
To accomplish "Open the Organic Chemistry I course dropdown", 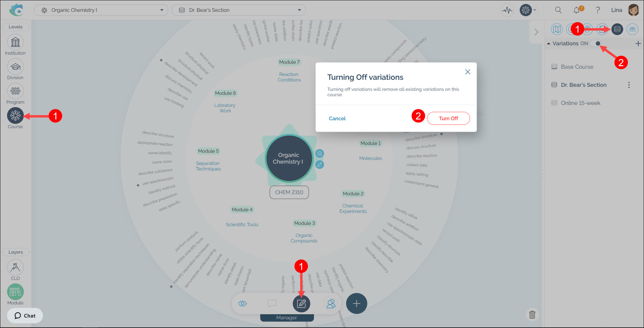I will 101,10.
